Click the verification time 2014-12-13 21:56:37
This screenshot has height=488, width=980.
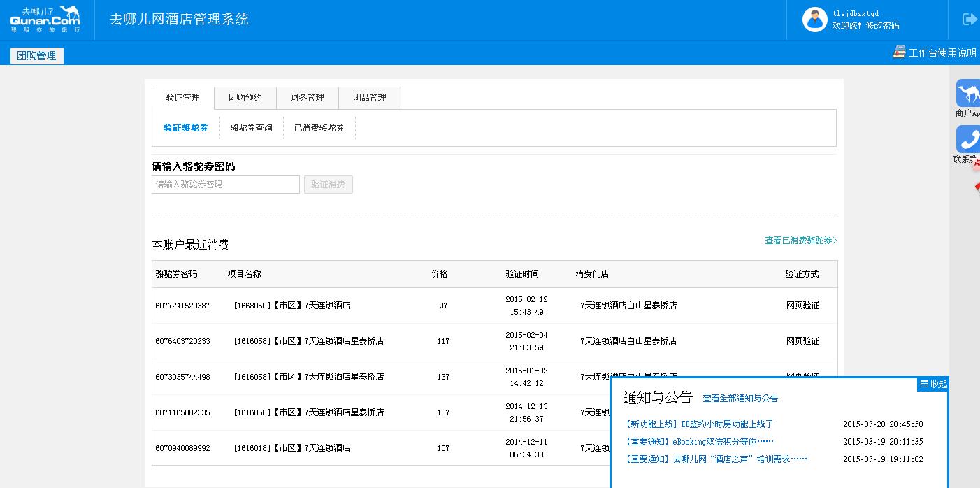(526, 412)
